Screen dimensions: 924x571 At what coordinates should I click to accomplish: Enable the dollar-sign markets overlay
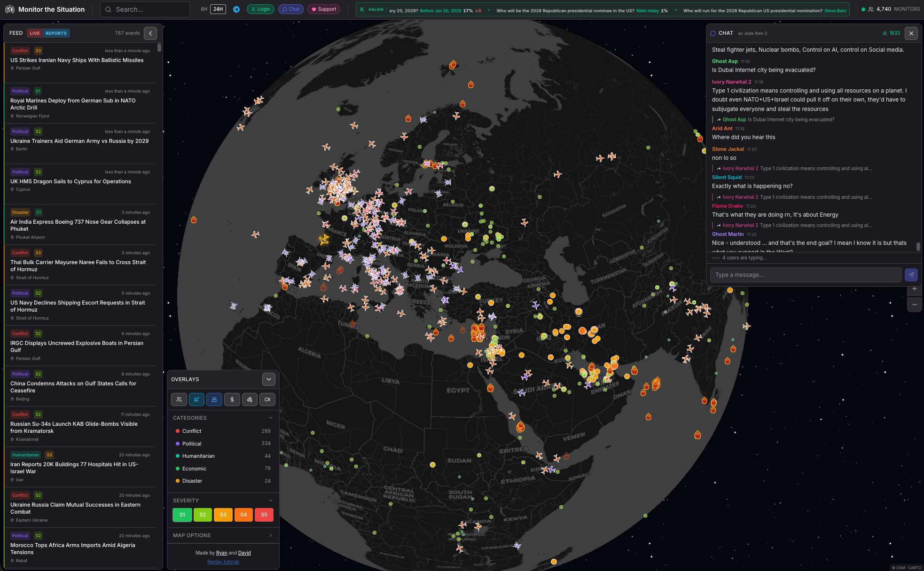pos(232,399)
